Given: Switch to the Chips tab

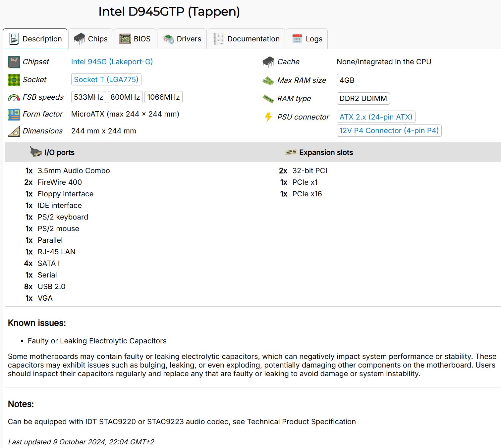Looking at the screenshot, I should pos(90,39).
